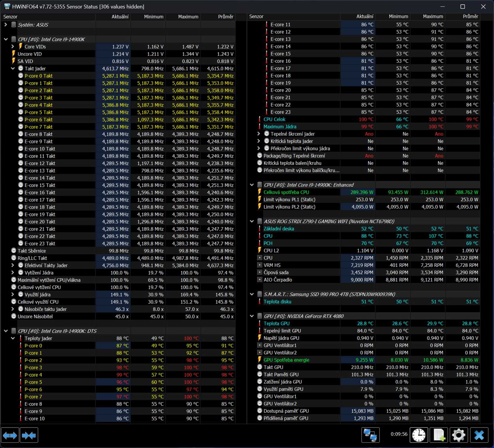Click the right Senzor column header
Viewport: 494px width, 448px height.
294,16
